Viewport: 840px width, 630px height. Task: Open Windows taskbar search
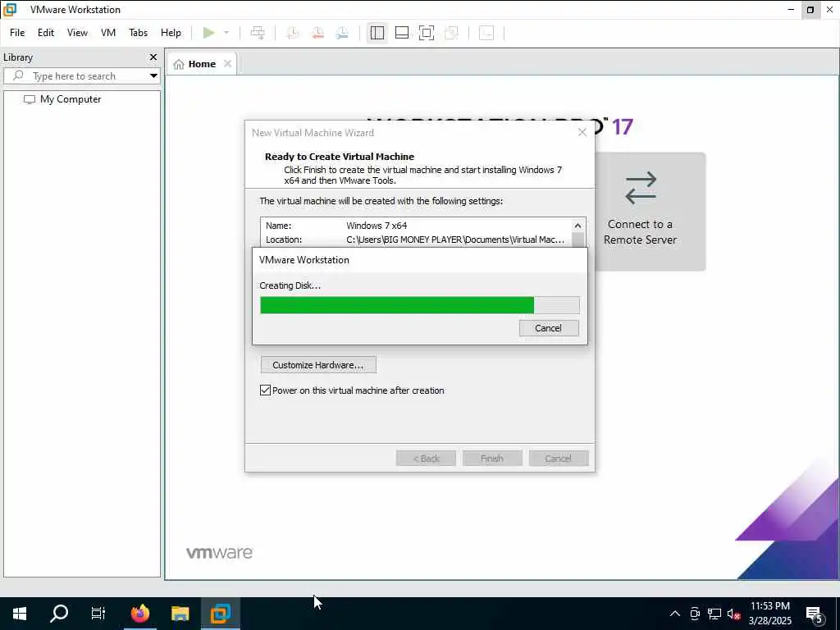[x=59, y=614]
